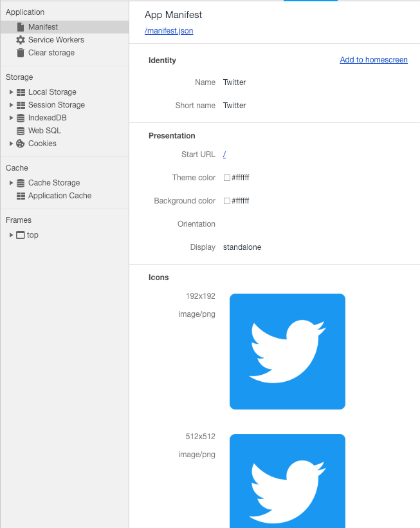The width and height of the screenshot is (420, 528).
Task: Click the Background color #ffffff value
Action: (241, 201)
